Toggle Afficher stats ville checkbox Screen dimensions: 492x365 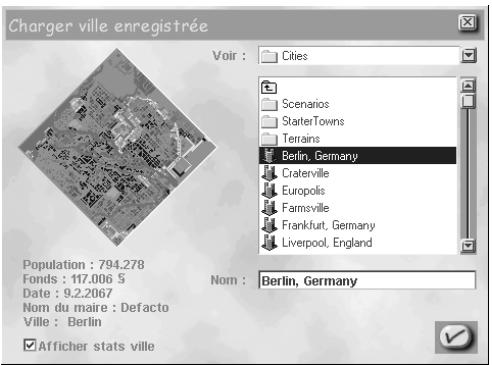[x=30, y=345]
